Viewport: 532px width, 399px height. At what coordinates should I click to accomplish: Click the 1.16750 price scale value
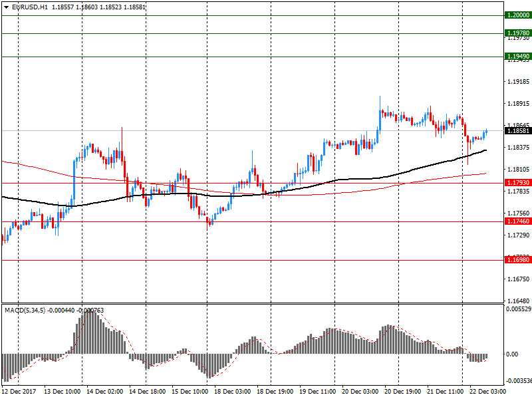518,279
